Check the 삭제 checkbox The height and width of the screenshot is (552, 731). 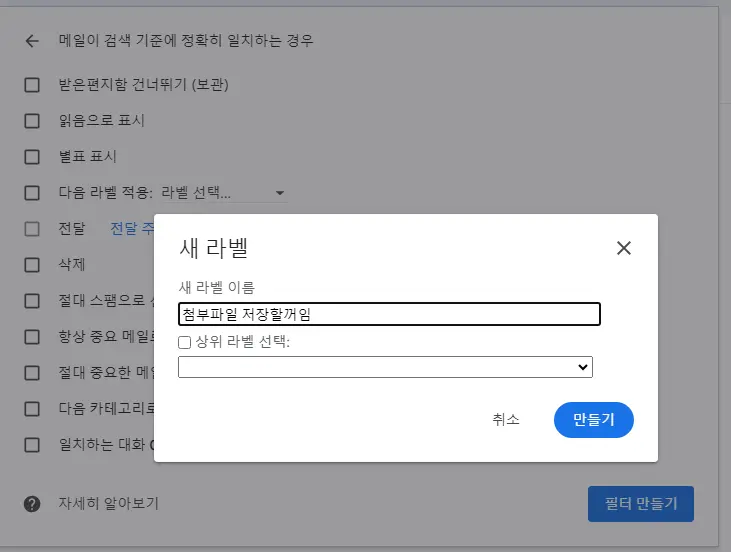(x=32, y=265)
